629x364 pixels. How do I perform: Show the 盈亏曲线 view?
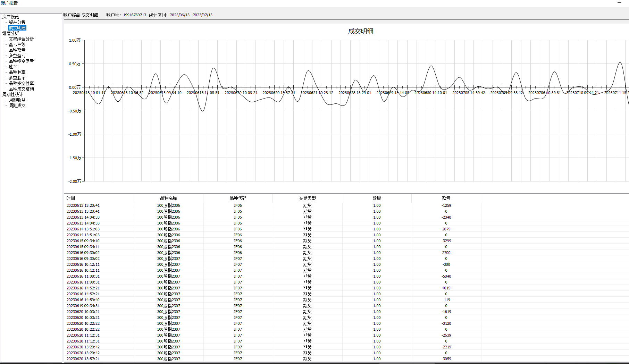tap(17, 44)
